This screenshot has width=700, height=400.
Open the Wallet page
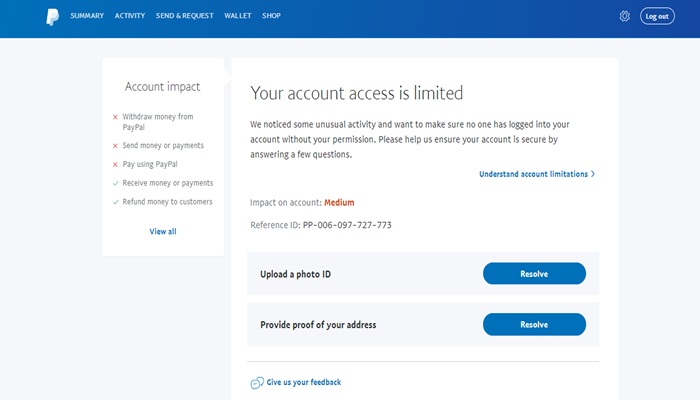click(x=238, y=16)
